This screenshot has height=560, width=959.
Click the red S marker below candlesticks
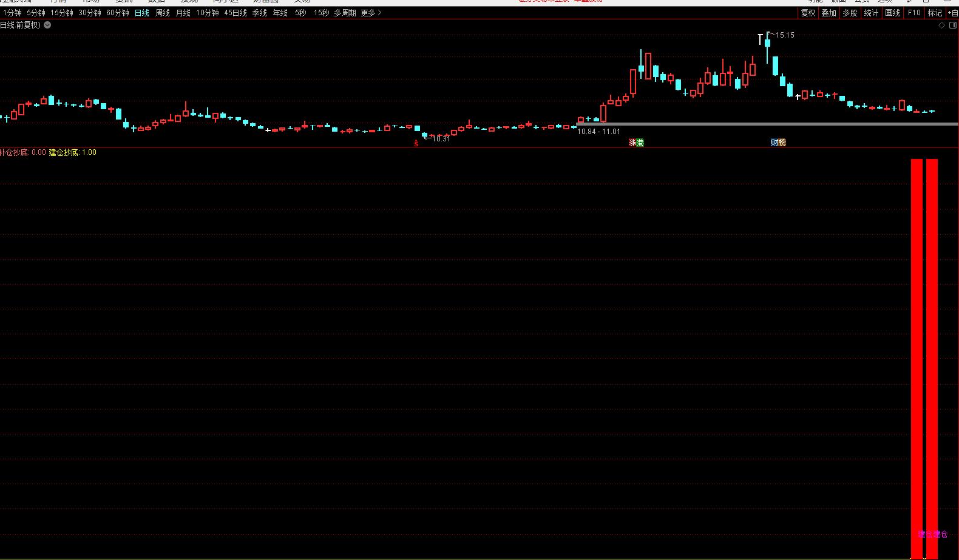[416, 144]
